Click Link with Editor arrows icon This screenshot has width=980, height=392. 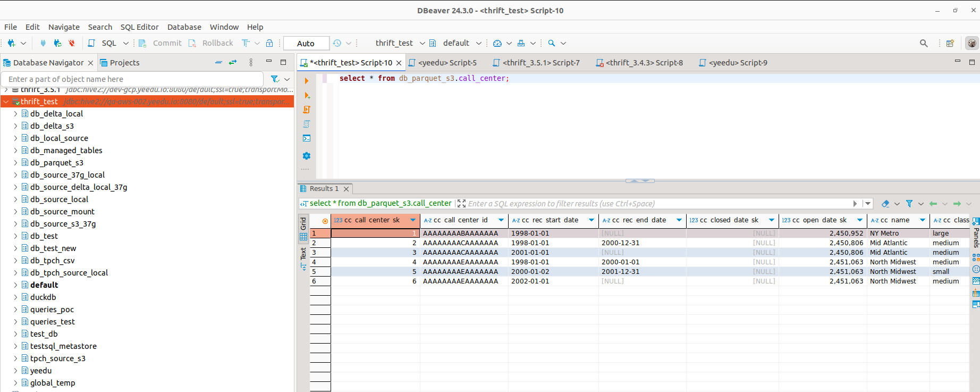(233, 62)
